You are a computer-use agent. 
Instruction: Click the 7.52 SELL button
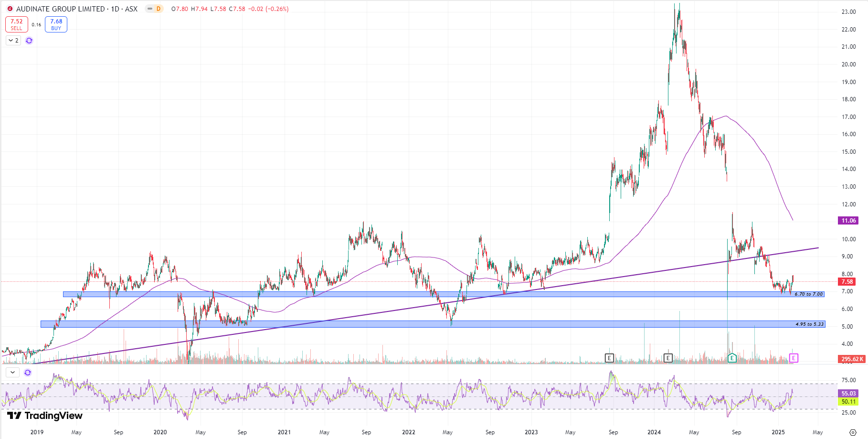17,24
